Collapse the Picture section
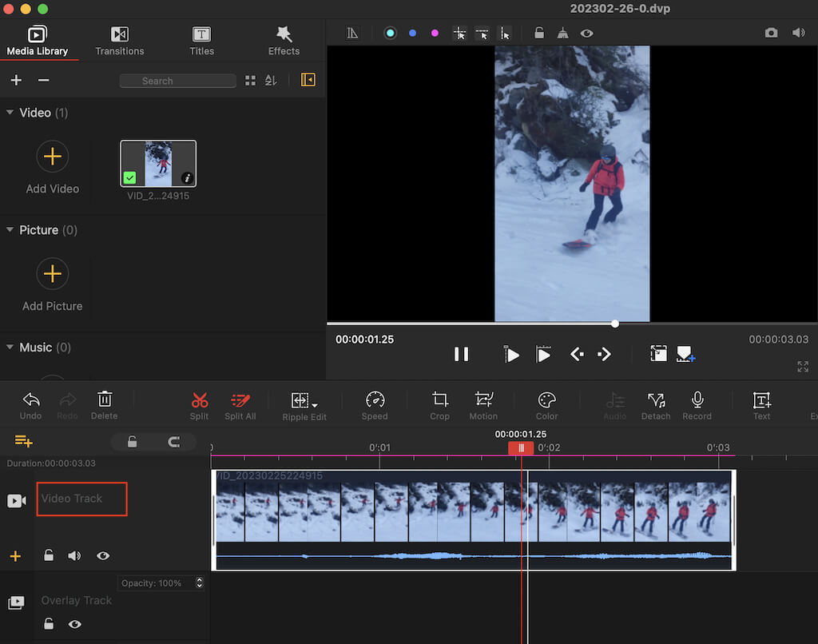This screenshot has width=818, height=644. (10, 230)
